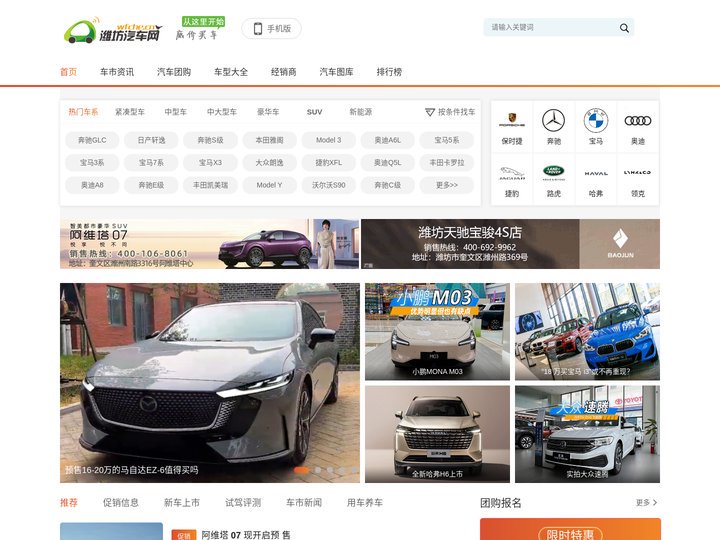Select the Lynk & Co 领克 brand logo
Image resolution: width=720 pixels, height=540 pixels.
coord(638,173)
